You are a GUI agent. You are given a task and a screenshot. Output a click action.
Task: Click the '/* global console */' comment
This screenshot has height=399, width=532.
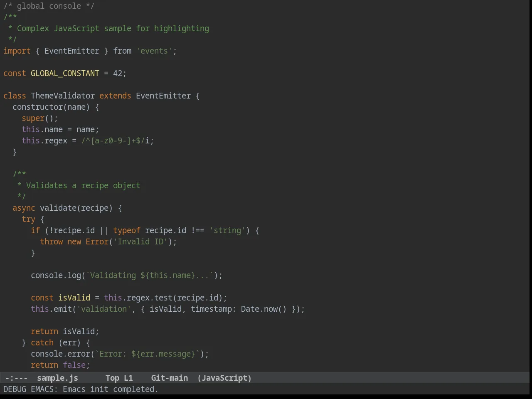[x=49, y=6]
